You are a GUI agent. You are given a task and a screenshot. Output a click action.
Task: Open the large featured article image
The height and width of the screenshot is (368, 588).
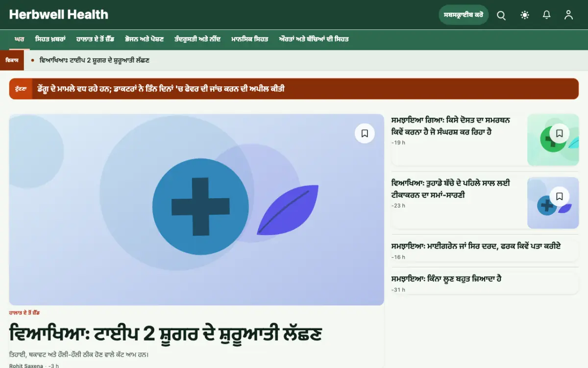[x=196, y=210]
